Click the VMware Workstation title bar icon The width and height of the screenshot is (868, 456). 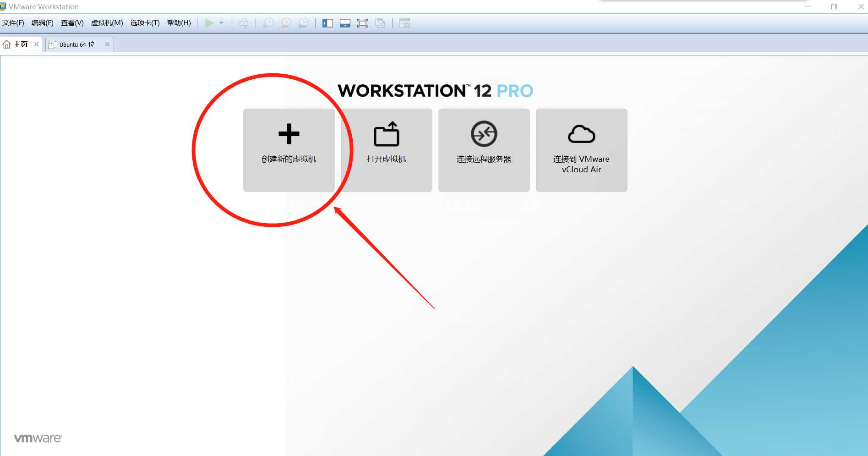[x=3, y=6]
